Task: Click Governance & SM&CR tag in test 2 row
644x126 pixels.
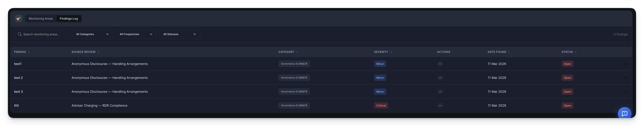Action: coord(294,78)
